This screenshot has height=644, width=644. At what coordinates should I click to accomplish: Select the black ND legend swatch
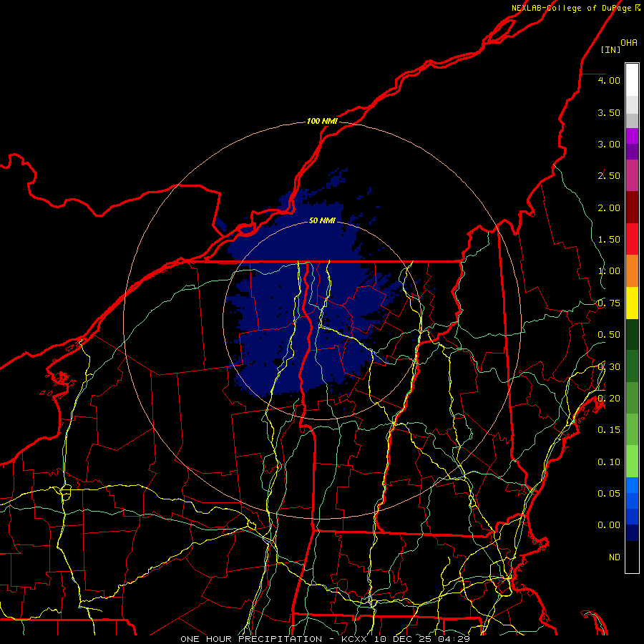[x=632, y=557]
